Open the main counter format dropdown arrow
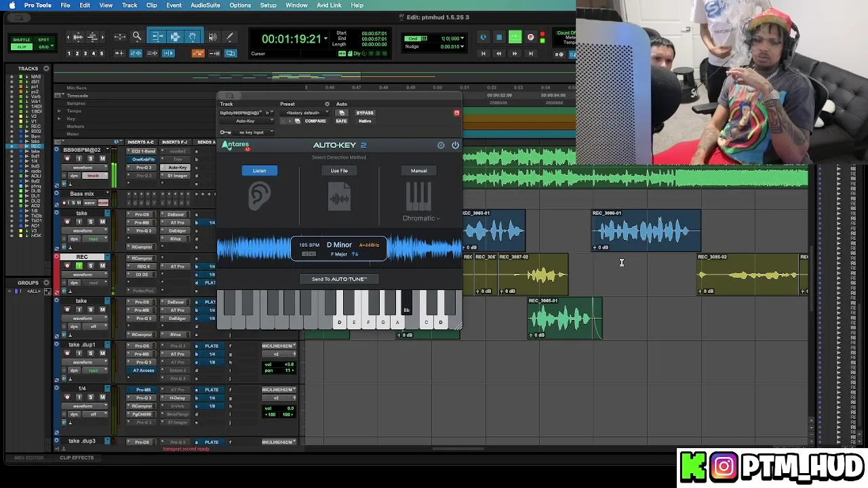The width and height of the screenshot is (868, 488). coord(326,39)
